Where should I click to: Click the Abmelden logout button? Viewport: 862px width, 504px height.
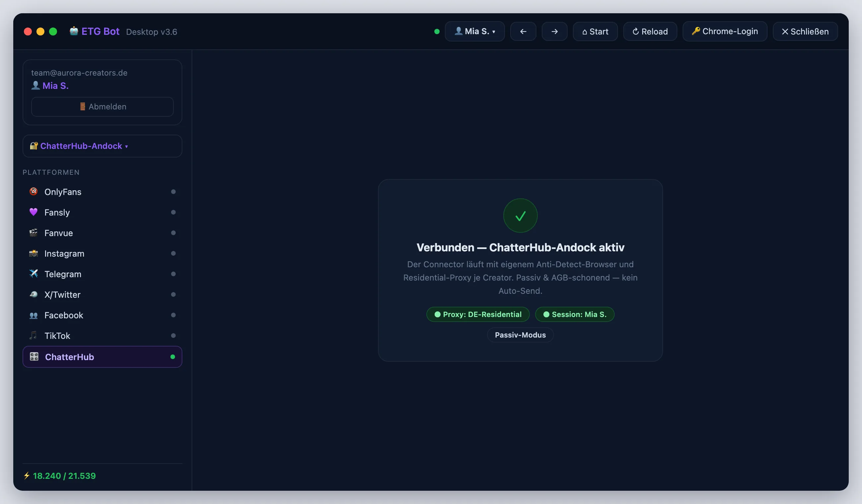102,107
